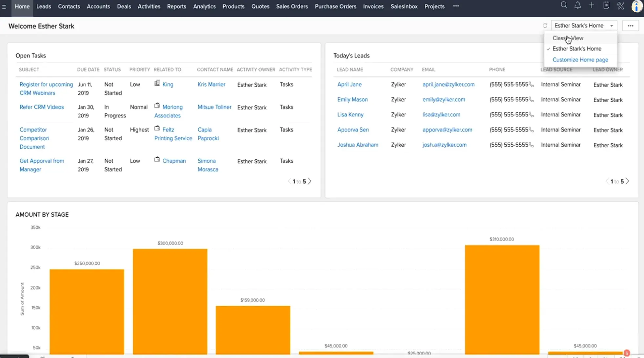Open the calendar icon in the top bar
644x358 pixels.
click(606, 6)
